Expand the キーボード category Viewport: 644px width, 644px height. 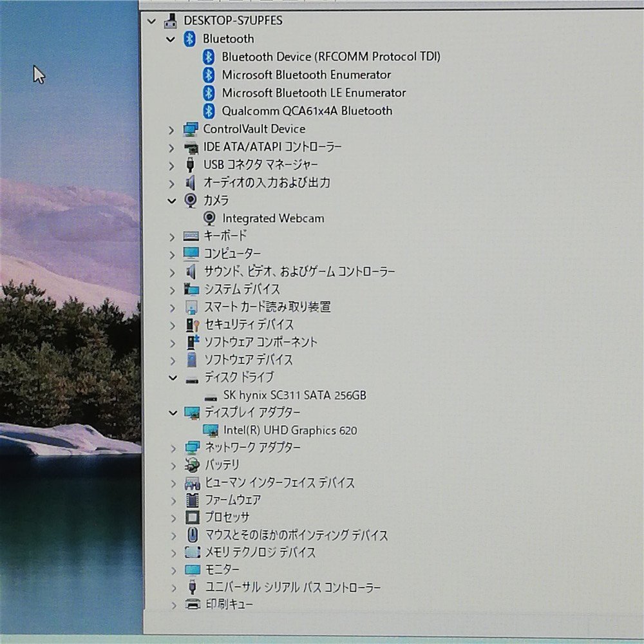pos(172,237)
